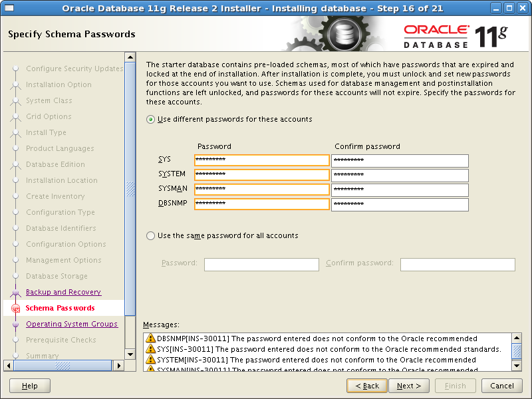This screenshot has height=399, width=532.
Task: Select the Schema Passwords step
Action: (x=60, y=308)
